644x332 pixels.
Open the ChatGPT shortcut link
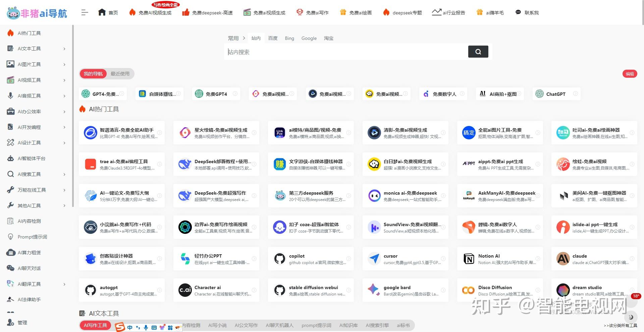[x=556, y=94]
